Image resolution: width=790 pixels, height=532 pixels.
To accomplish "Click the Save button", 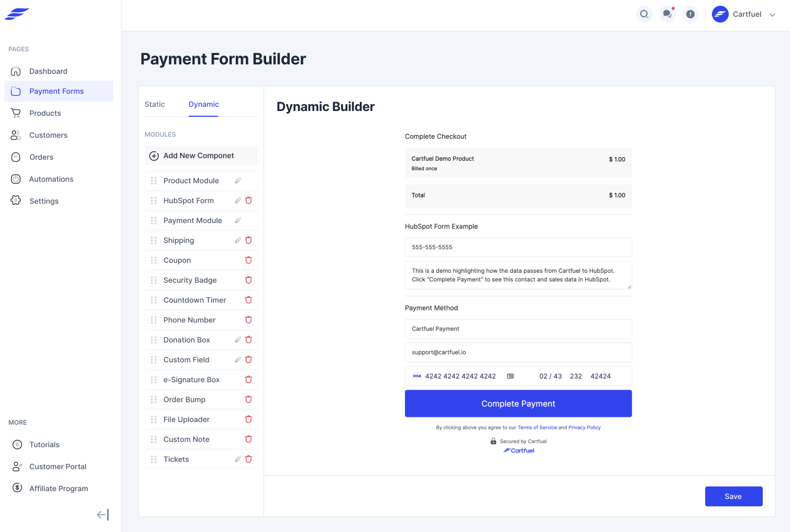I will [733, 496].
